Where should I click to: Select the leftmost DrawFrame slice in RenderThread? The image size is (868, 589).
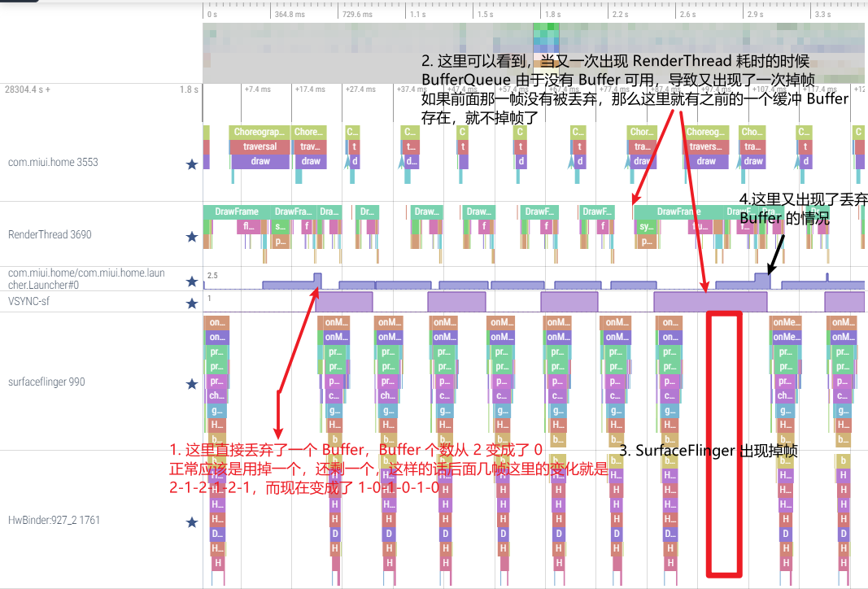237,212
